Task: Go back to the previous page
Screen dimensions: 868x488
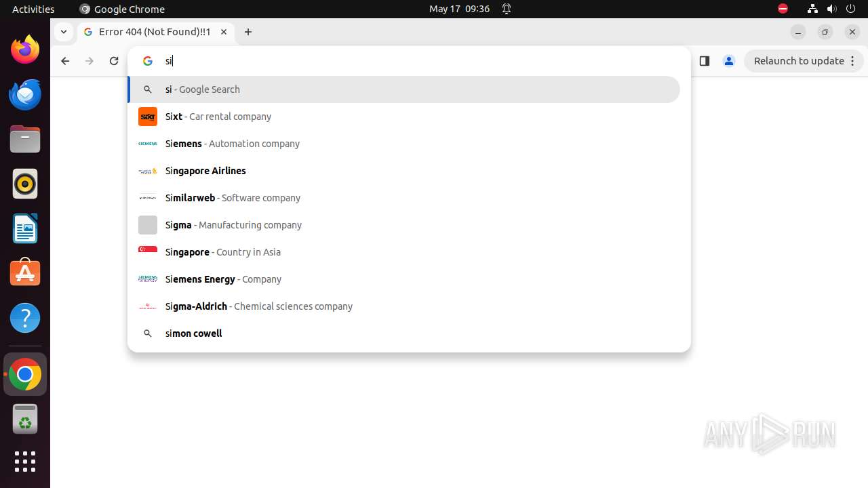Action: pyautogui.click(x=65, y=61)
